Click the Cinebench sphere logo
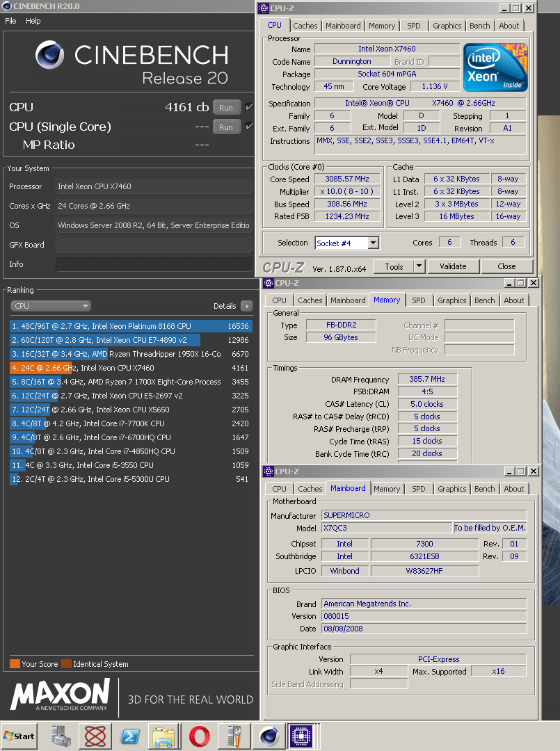This screenshot has width=560, height=751. [x=50, y=55]
